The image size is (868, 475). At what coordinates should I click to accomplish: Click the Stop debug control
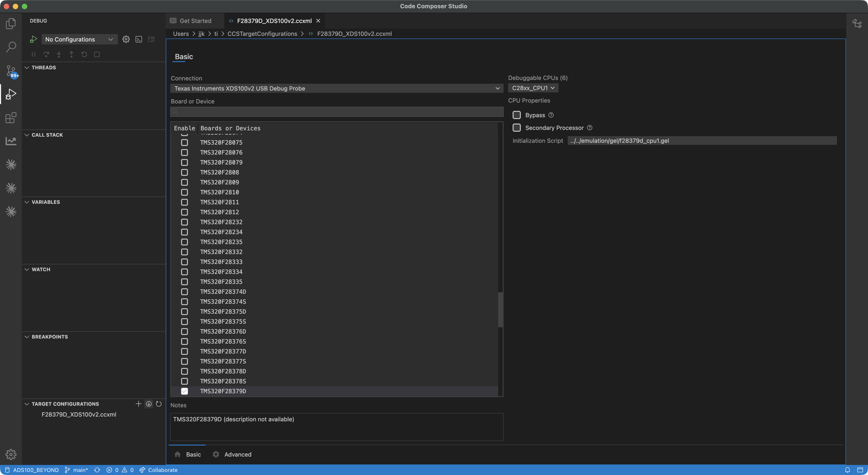point(97,54)
